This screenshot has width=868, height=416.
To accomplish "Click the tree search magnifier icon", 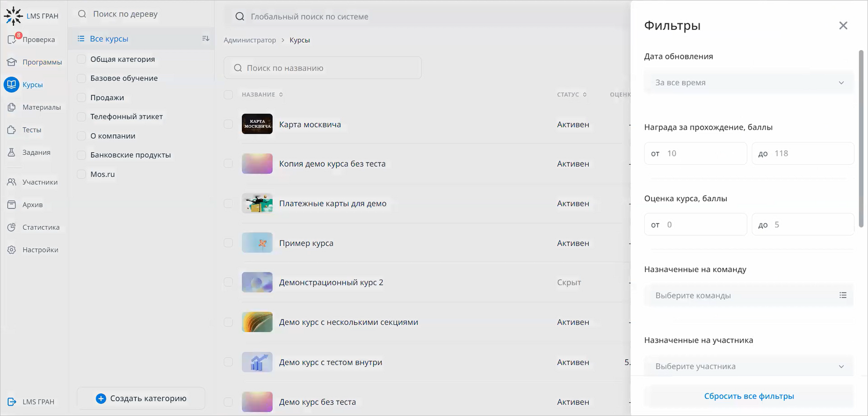I will [x=82, y=14].
